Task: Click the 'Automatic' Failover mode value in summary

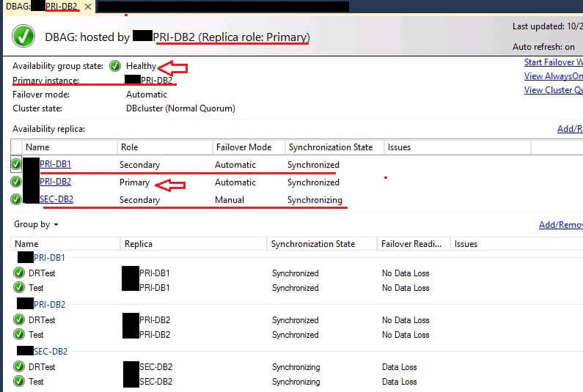Action: pyautogui.click(x=147, y=95)
